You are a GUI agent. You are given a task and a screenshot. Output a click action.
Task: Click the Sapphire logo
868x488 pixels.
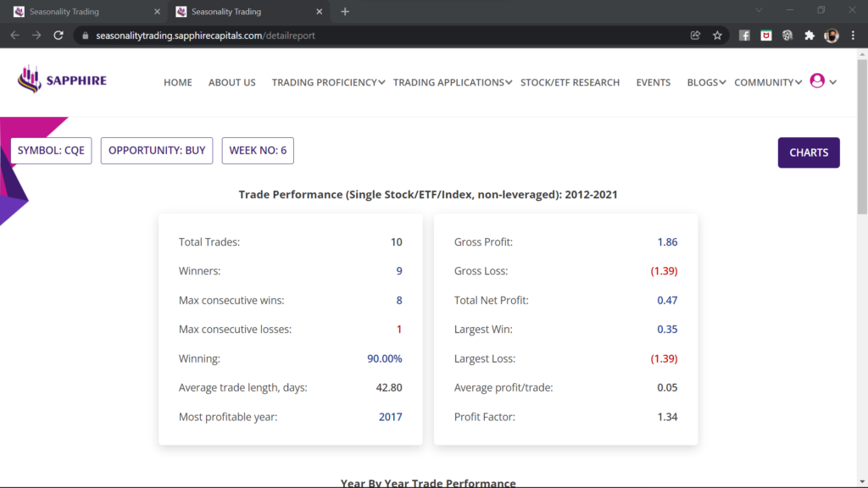click(x=62, y=80)
